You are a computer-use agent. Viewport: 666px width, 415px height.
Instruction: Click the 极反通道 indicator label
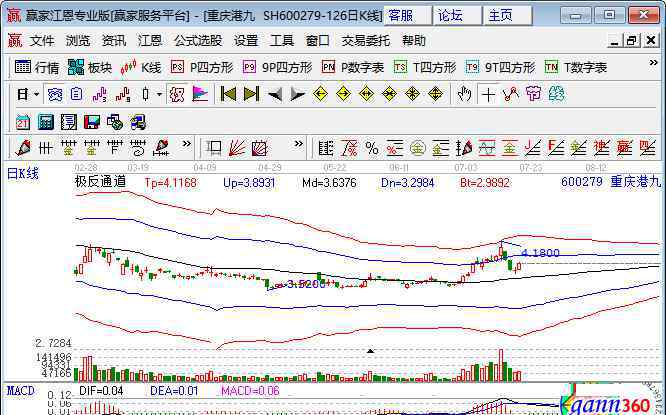pos(101,182)
